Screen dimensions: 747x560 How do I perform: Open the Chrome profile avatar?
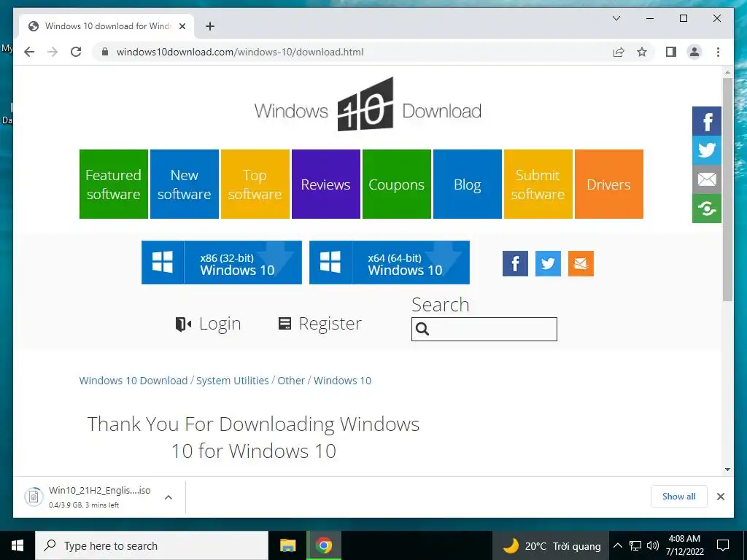694,52
